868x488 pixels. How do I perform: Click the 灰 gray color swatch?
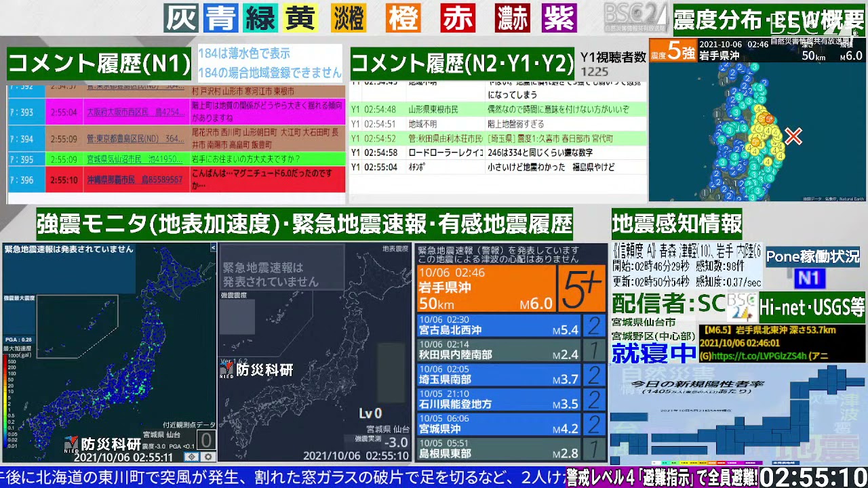[x=180, y=18]
